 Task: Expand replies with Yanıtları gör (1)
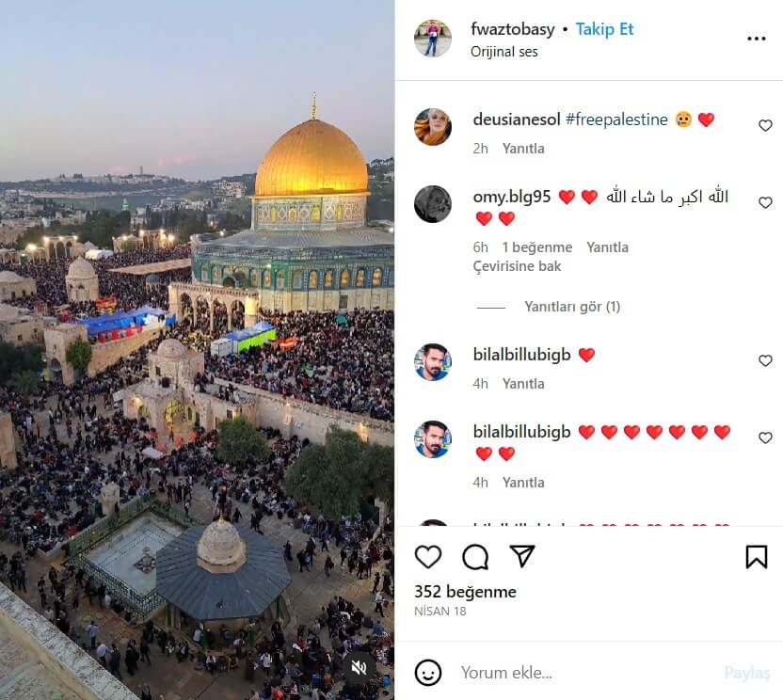(572, 307)
